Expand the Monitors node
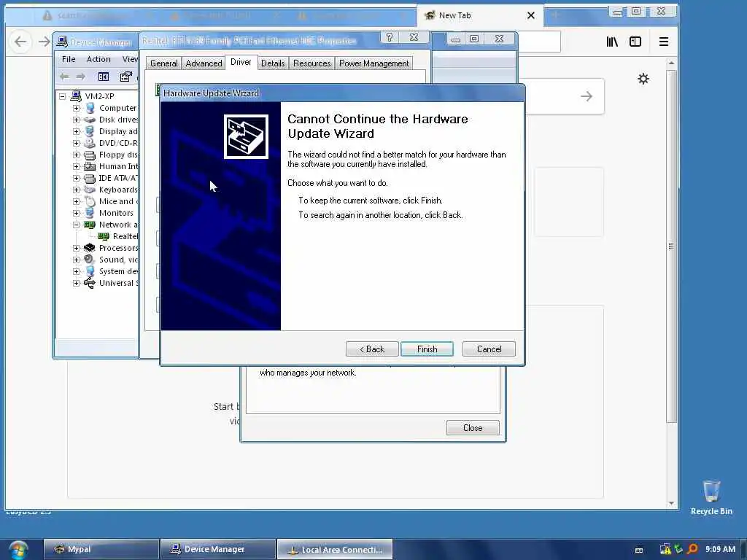 (x=76, y=213)
